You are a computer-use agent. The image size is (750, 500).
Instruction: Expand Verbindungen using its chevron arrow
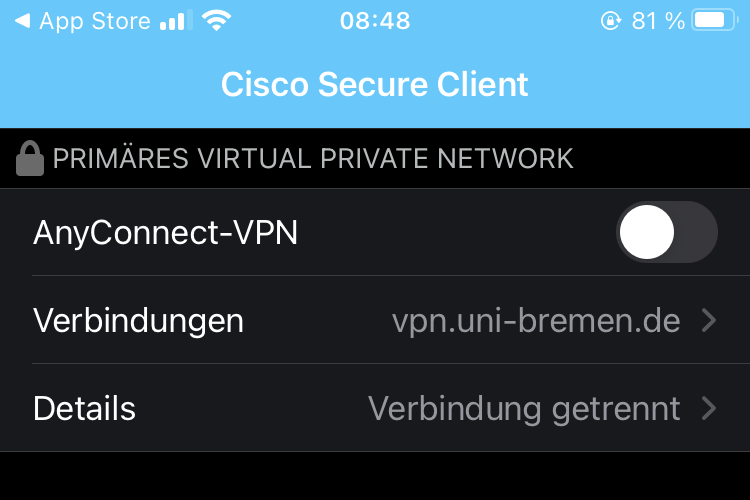click(709, 321)
